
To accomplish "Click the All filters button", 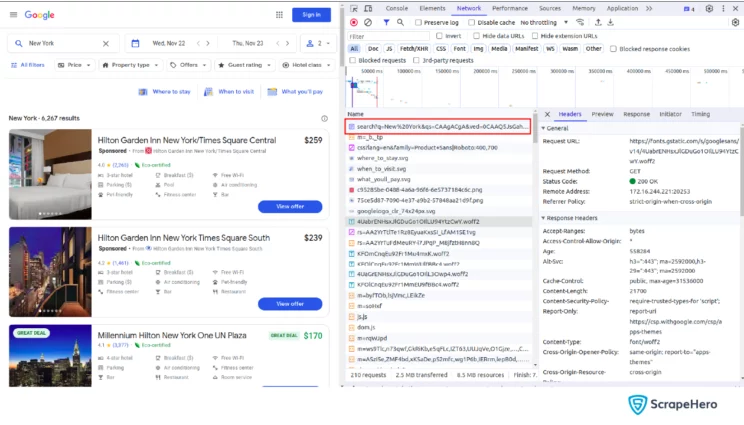I will point(28,65).
